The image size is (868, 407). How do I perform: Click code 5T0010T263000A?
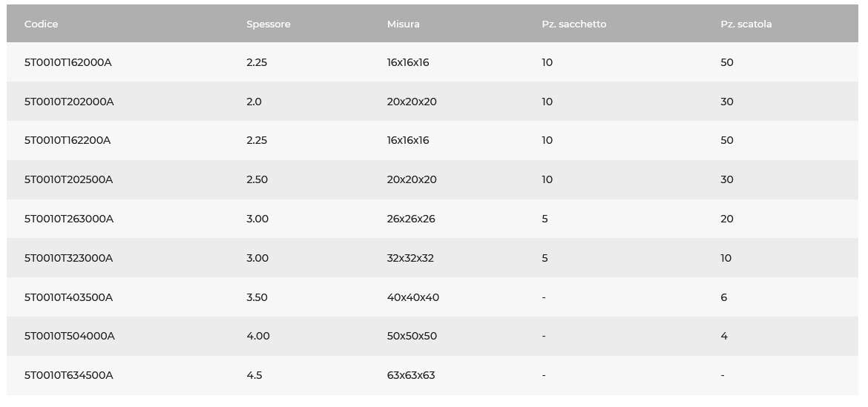coord(69,219)
